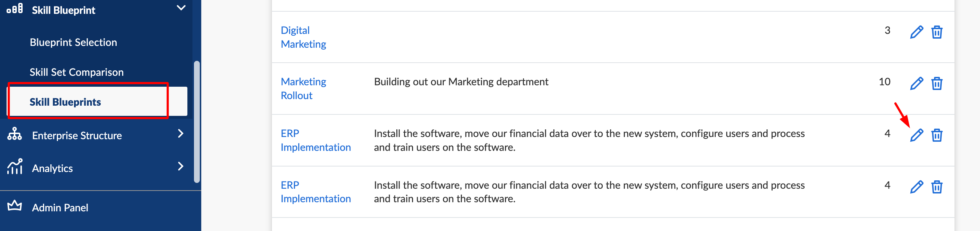Screen dimensions: 980x231
Task: Click the Admin Panel crown icon
Action: click(x=15, y=205)
